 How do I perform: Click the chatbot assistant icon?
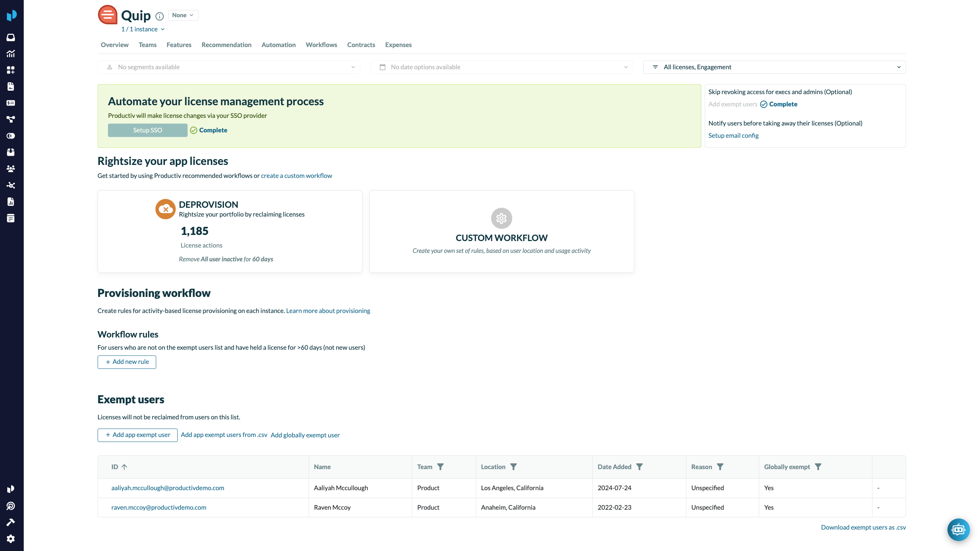(958, 530)
